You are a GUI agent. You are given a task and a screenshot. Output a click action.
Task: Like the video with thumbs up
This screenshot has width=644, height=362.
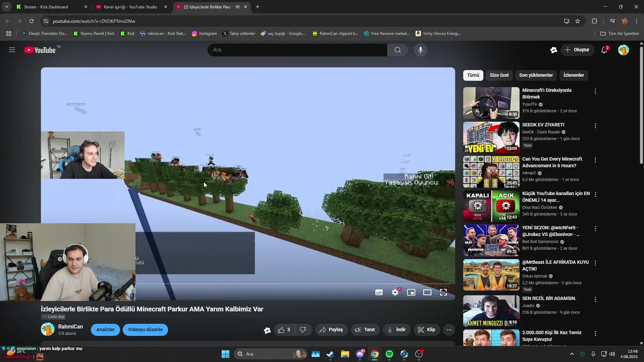tap(284, 330)
